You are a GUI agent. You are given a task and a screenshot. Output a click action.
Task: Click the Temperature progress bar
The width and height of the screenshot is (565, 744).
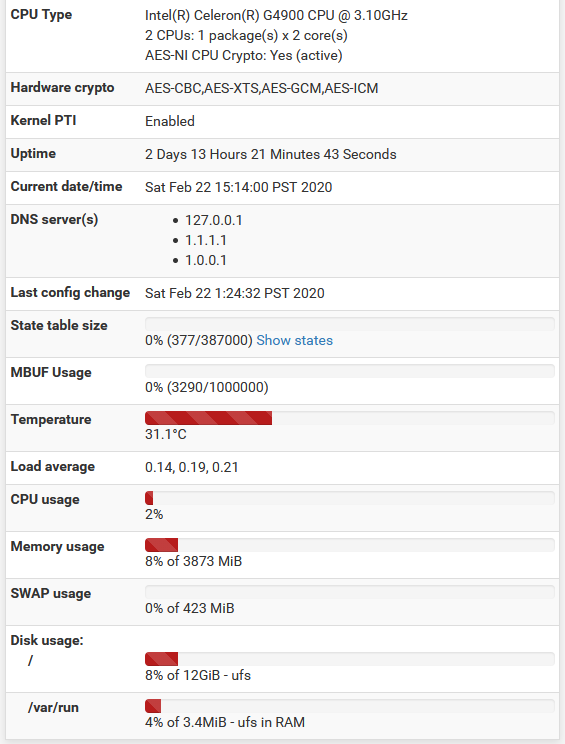350,418
